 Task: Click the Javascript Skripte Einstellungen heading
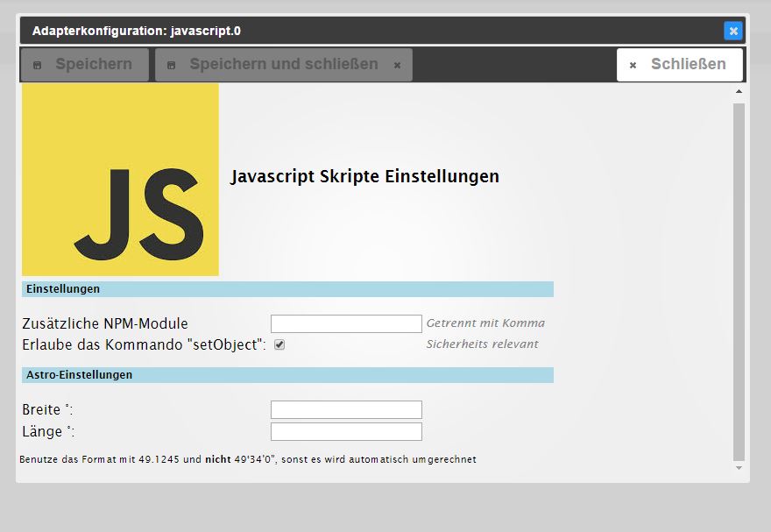[x=364, y=176]
